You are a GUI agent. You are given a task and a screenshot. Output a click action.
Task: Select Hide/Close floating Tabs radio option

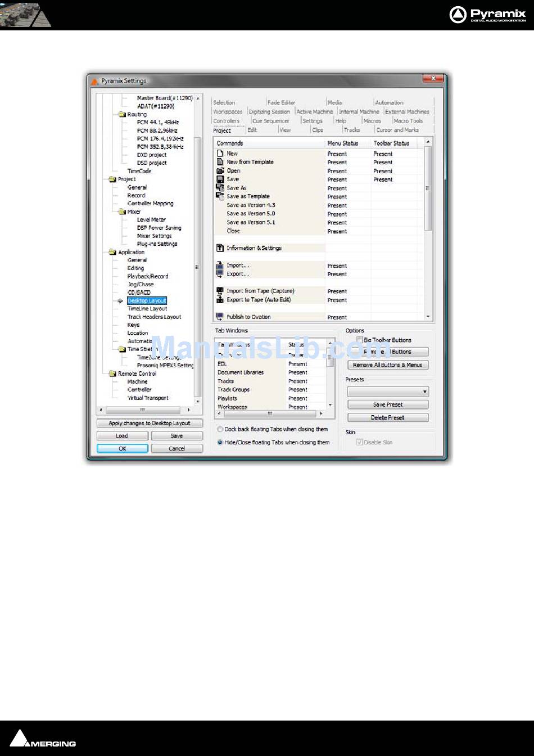pos(220,443)
